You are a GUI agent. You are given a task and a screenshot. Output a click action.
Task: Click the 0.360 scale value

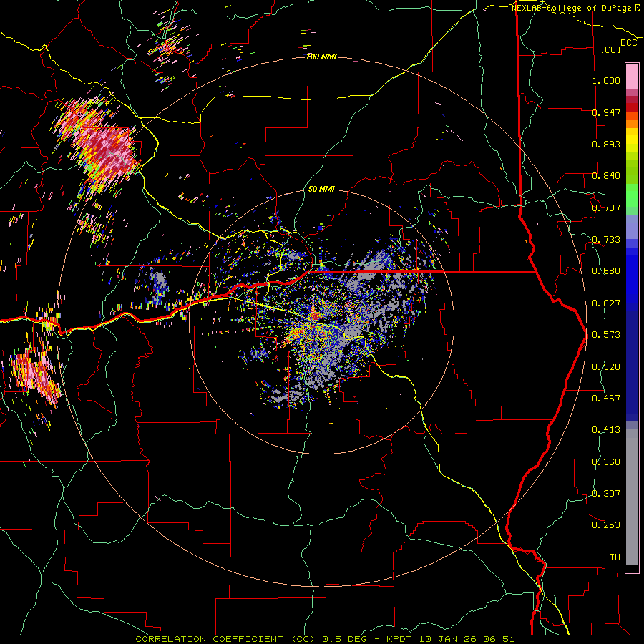tap(606, 462)
